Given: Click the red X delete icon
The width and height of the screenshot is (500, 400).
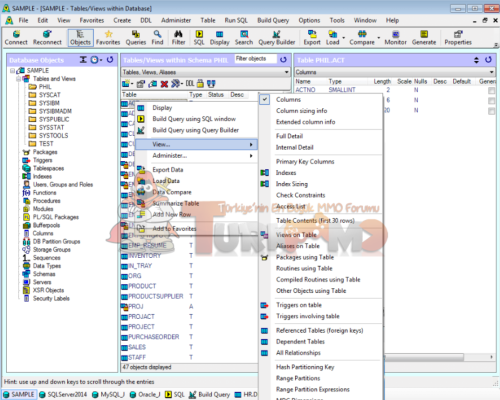Looking at the screenshot, I should tap(164, 84).
